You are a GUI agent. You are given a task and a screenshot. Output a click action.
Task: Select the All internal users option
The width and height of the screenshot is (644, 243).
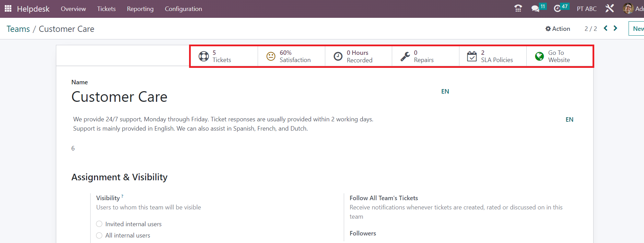point(99,235)
